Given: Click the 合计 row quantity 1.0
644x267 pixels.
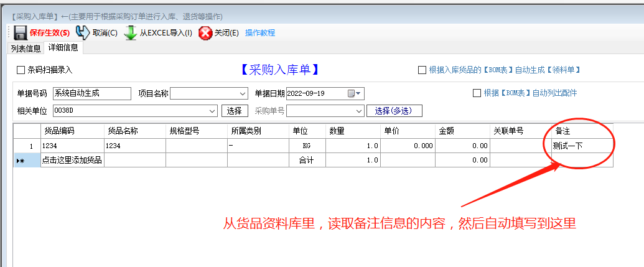Looking at the screenshot, I should point(353,160).
